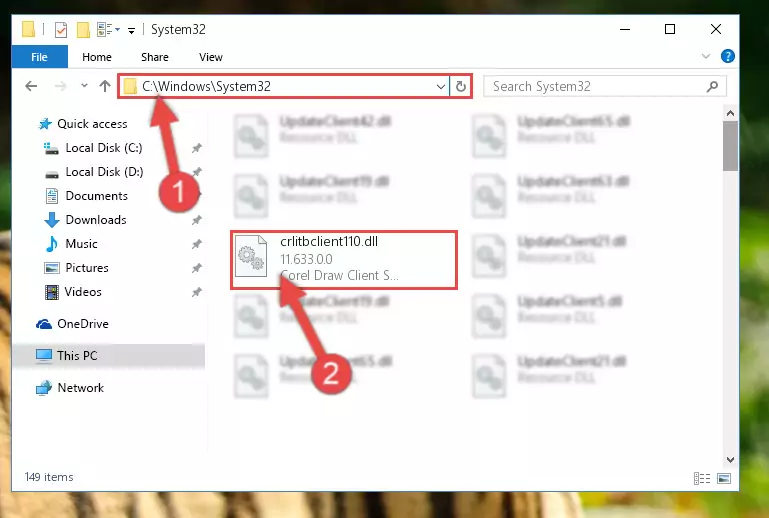769x518 pixels.
Task: Click the OneDrive cloud icon
Action: click(x=44, y=324)
